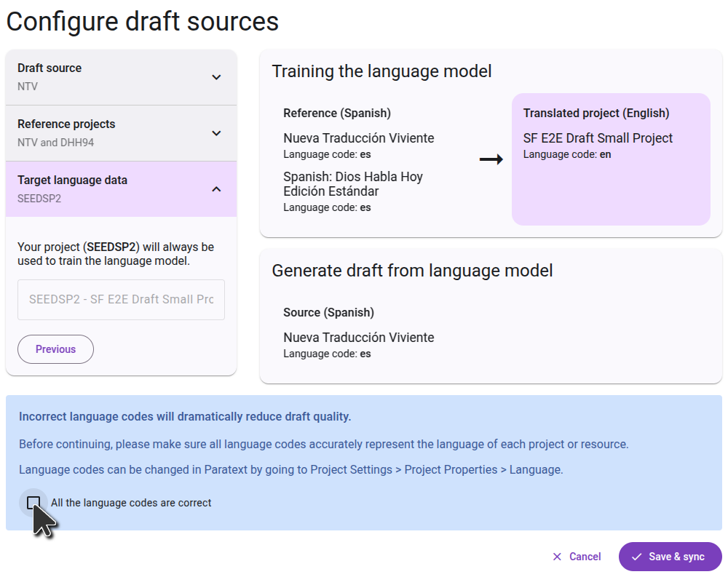The width and height of the screenshot is (728, 577).
Task: Open the Draft source step header
Action: coord(121,77)
